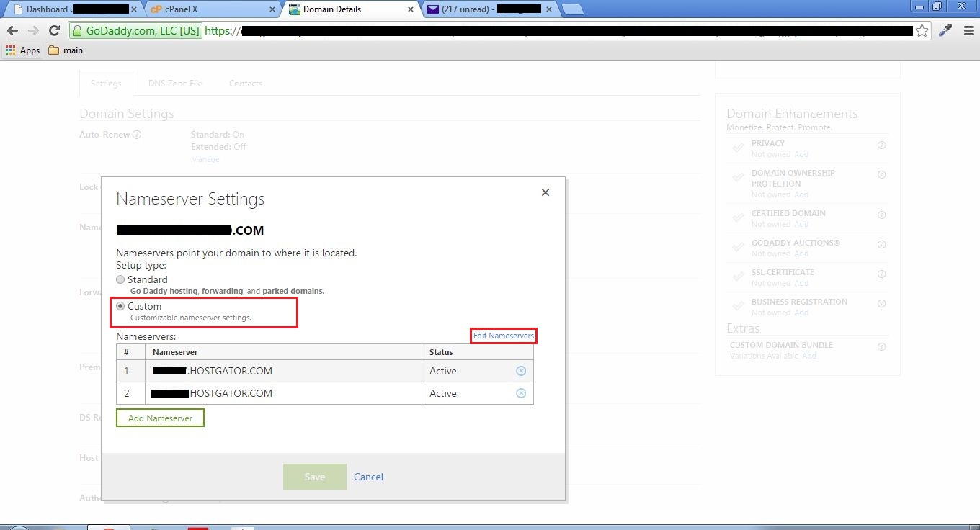Click the Nameserver column header
The image size is (980, 530).
click(x=283, y=352)
